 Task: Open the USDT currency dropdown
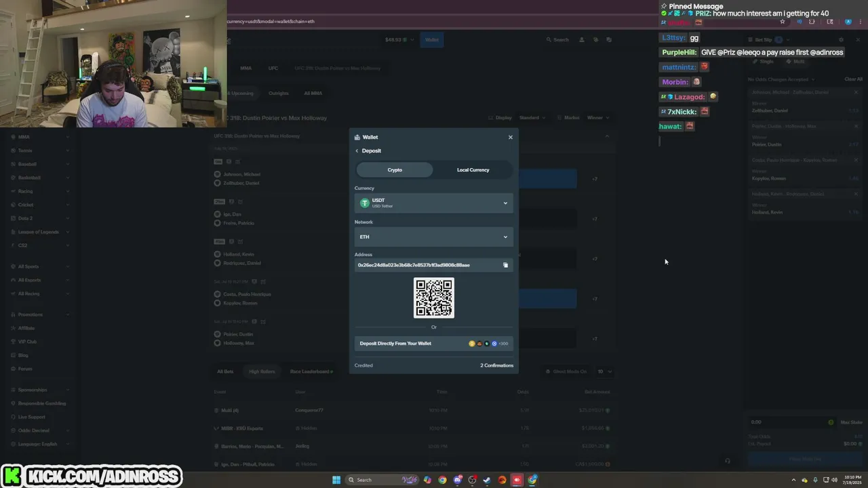(434, 203)
